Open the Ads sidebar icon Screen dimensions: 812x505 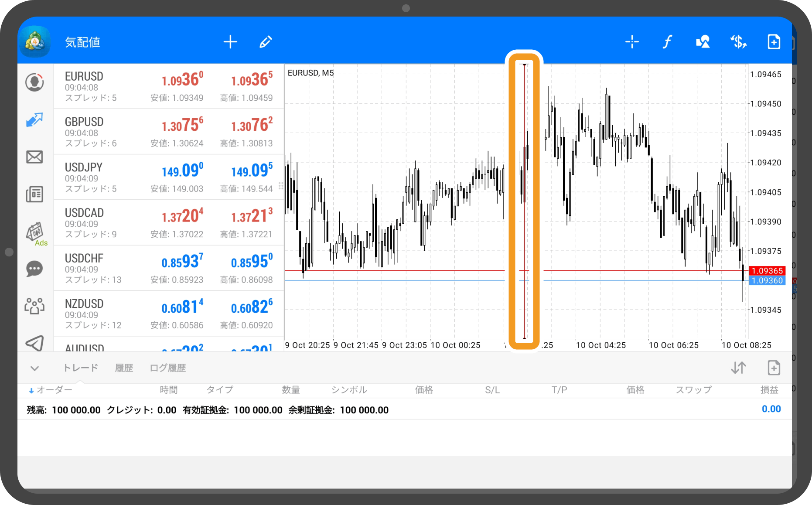[x=36, y=233]
